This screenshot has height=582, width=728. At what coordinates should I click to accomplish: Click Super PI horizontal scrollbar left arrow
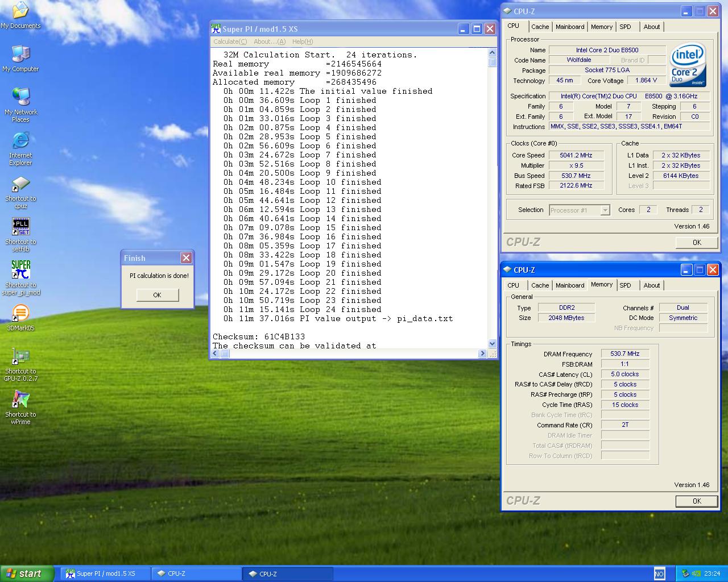216,353
